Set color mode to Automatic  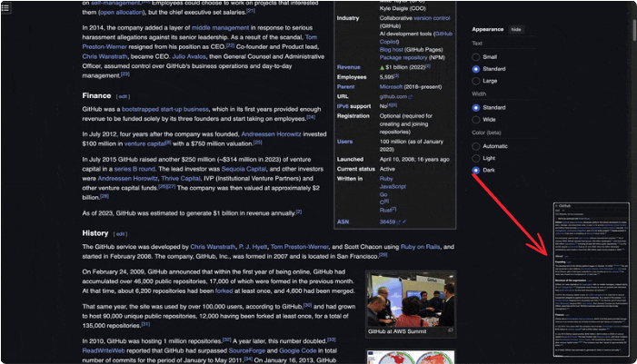pos(476,146)
